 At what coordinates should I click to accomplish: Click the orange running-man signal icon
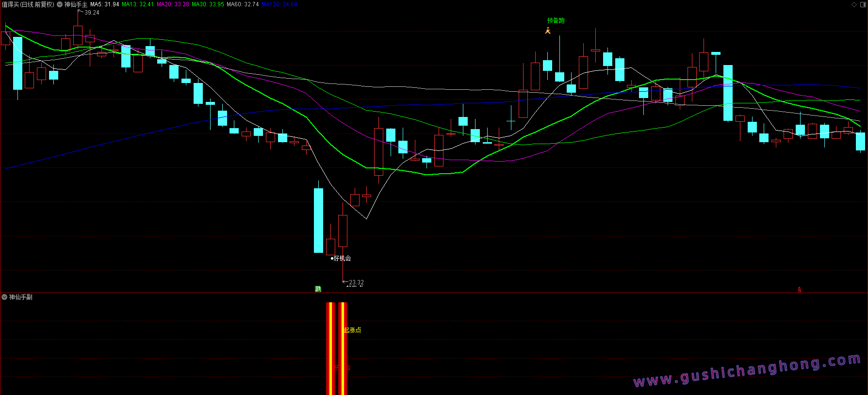click(x=548, y=31)
